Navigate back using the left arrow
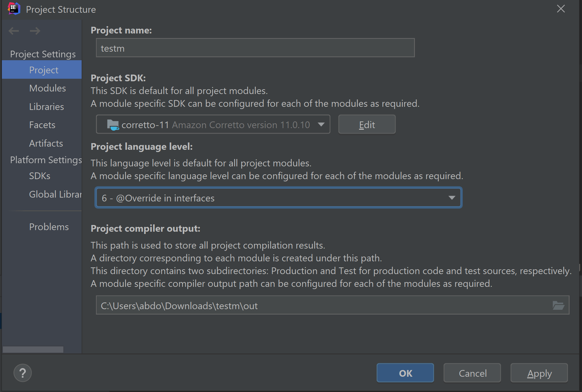 [x=13, y=31]
